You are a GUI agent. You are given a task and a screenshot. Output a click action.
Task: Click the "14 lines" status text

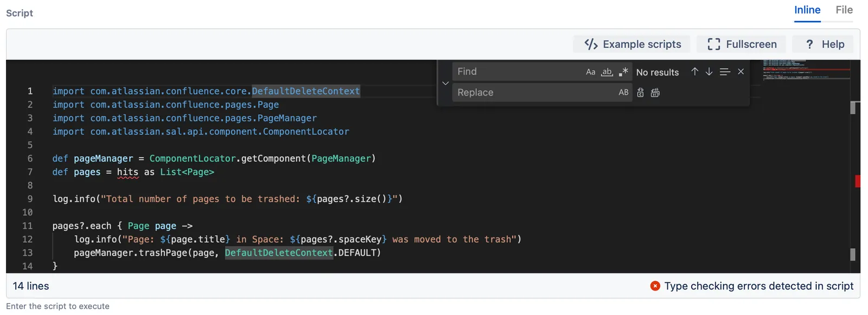click(31, 286)
